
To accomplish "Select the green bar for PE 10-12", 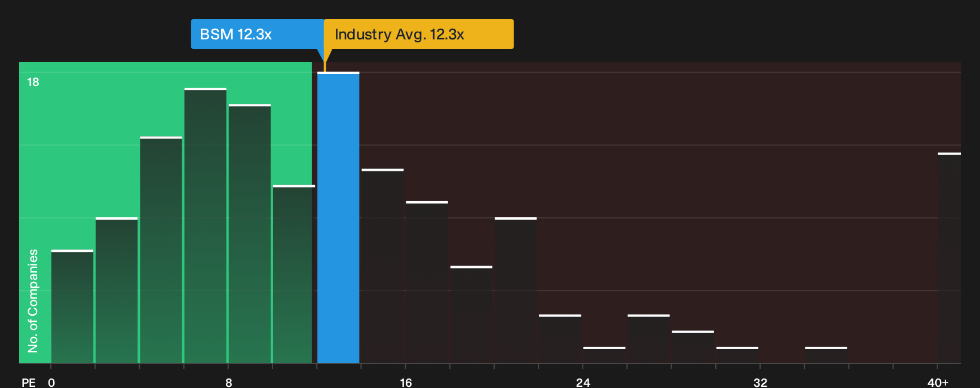I will 294,275.
